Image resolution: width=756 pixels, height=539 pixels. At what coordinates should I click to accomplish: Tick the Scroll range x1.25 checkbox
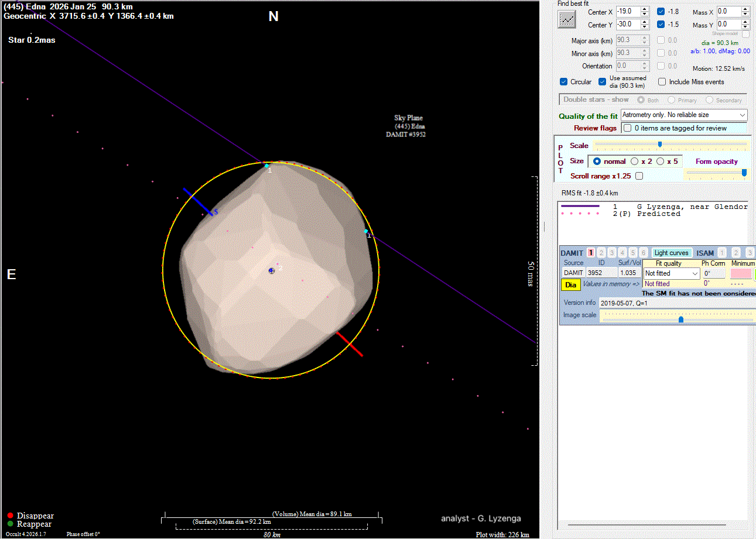tap(639, 176)
